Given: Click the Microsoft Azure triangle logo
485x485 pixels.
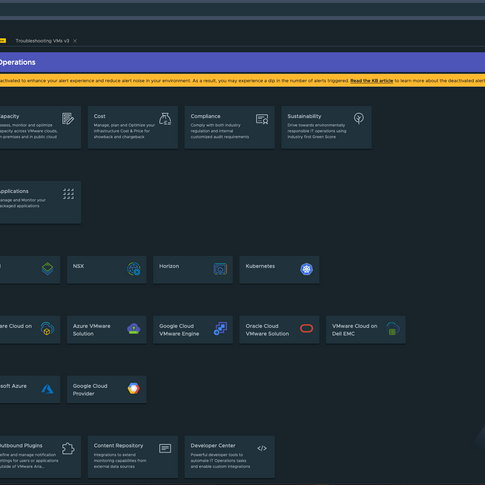Looking at the screenshot, I should click(47, 389).
